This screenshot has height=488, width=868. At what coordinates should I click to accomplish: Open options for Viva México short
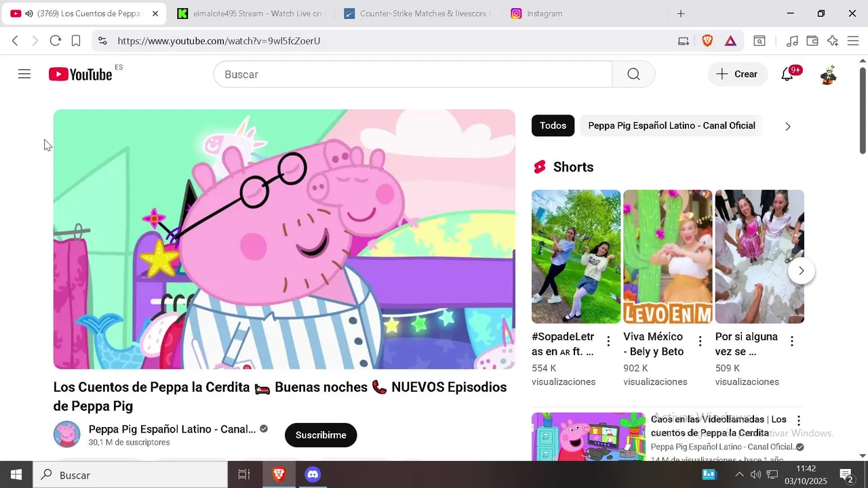tap(700, 341)
